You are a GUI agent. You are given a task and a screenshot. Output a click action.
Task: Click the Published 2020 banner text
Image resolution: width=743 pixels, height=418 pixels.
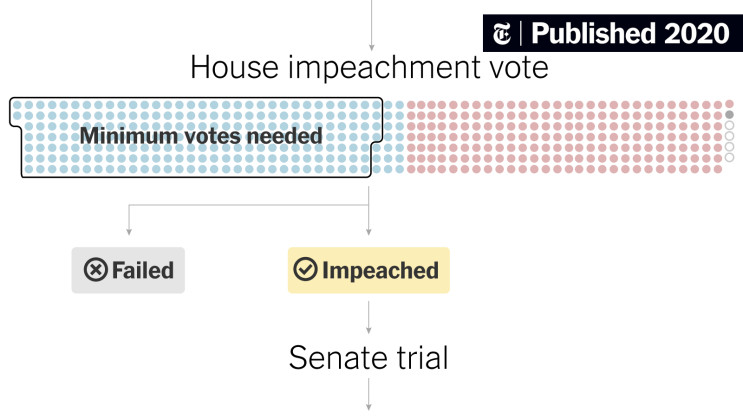pos(630,34)
